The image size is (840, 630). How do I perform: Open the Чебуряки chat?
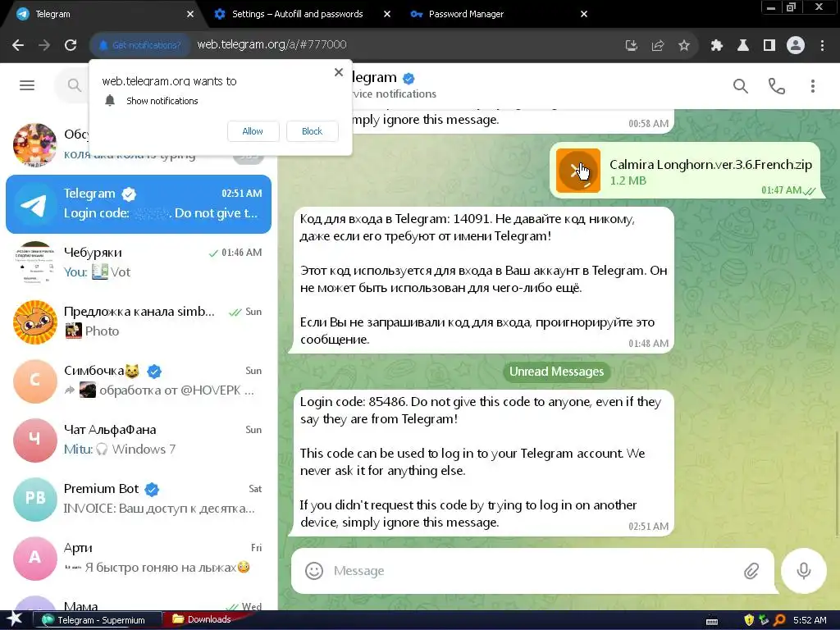(138, 262)
